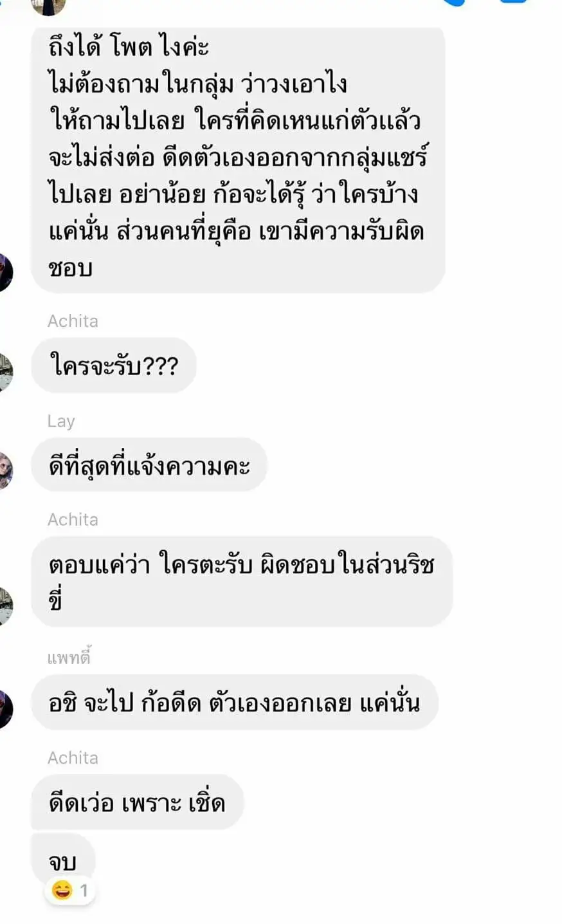
Task: Open the profile avatar in the chat header
Action: 48,6
